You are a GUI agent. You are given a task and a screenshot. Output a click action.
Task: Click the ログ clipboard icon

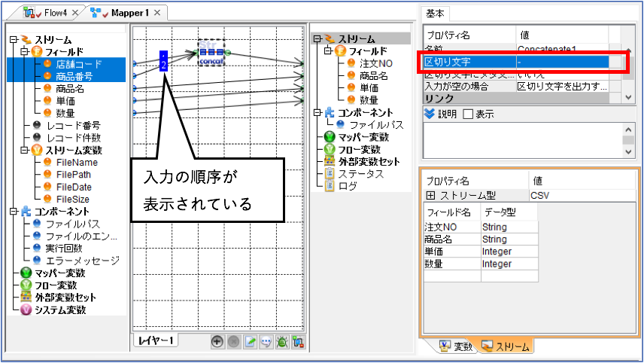point(330,186)
